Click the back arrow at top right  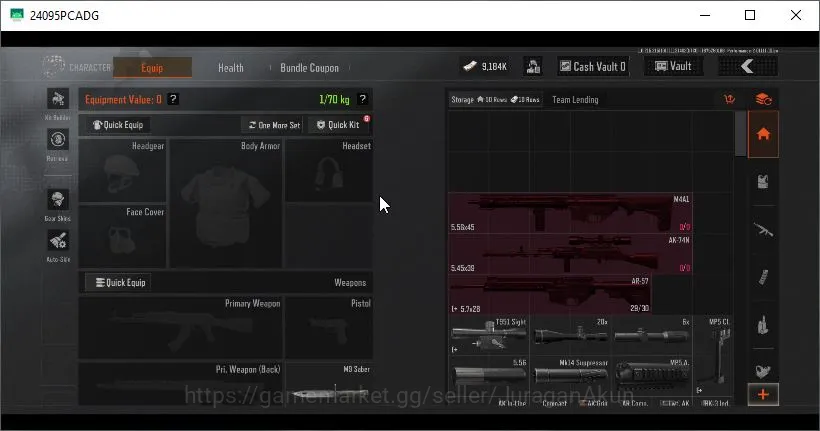point(748,66)
